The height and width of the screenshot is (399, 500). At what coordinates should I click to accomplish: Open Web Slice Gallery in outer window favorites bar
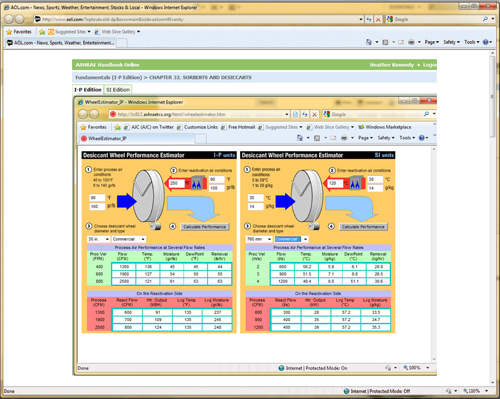pos(117,32)
